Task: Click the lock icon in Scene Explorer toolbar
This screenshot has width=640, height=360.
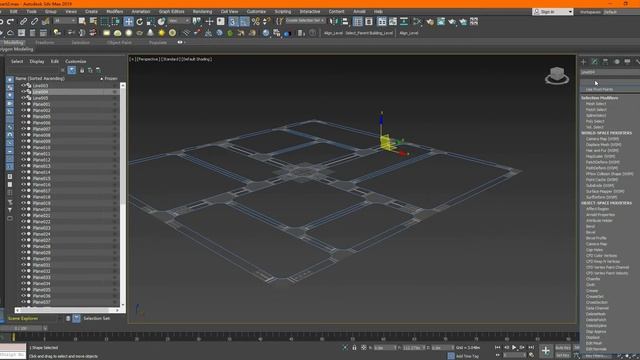Action: pyautogui.click(x=82, y=70)
